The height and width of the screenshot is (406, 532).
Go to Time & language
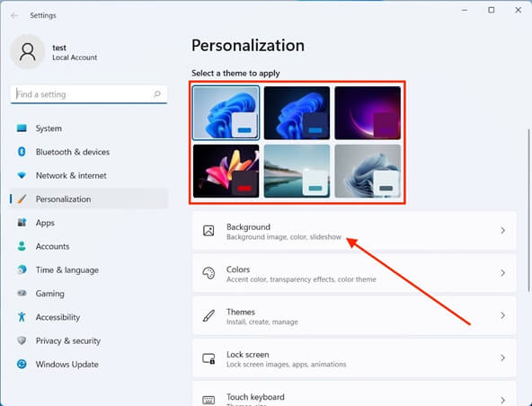click(89, 269)
